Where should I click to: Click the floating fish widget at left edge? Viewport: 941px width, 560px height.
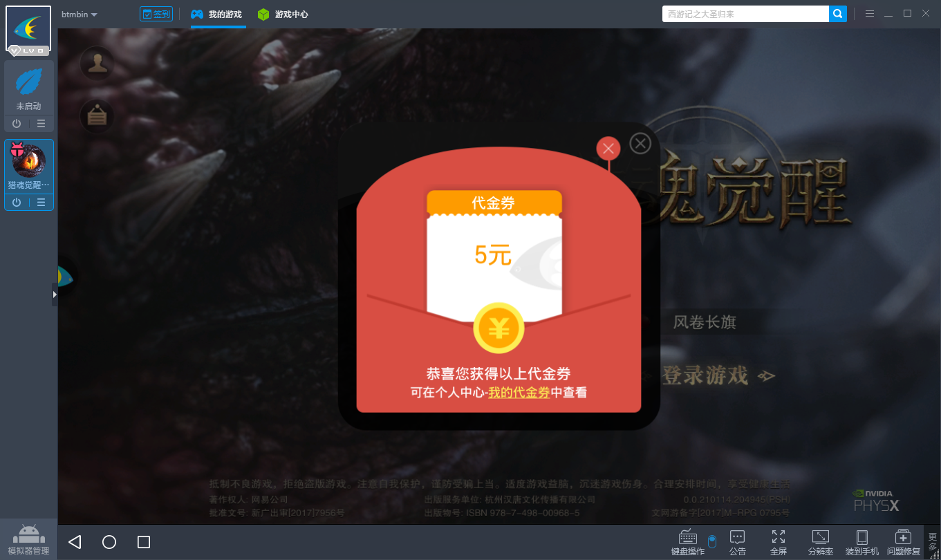tap(66, 277)
